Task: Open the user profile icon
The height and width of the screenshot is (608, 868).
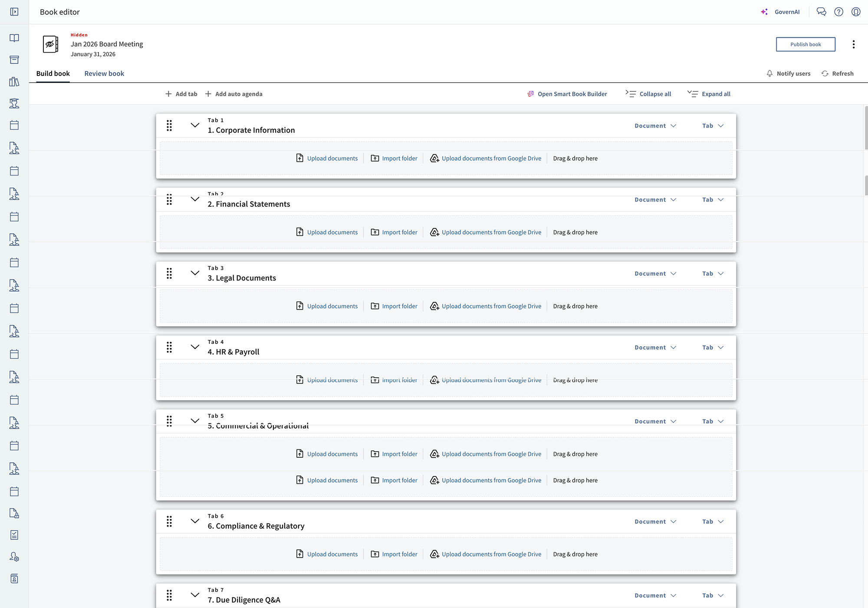Action: click(856, 12)
